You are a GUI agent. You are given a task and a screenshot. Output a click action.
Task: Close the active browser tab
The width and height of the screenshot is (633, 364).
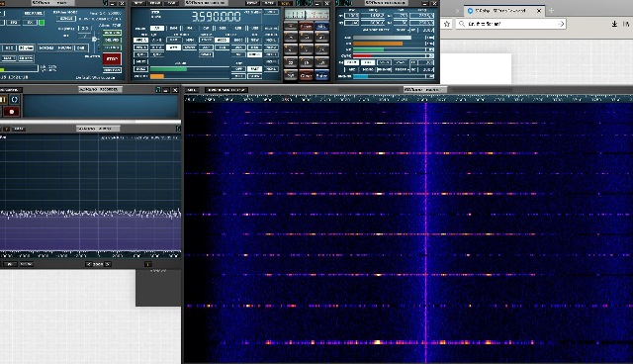(x=539, y=11)
